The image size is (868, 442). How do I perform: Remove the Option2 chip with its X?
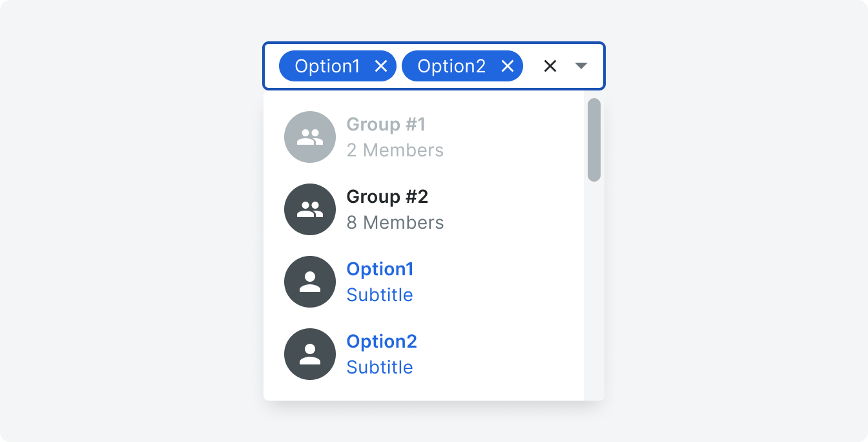point(508,66)
